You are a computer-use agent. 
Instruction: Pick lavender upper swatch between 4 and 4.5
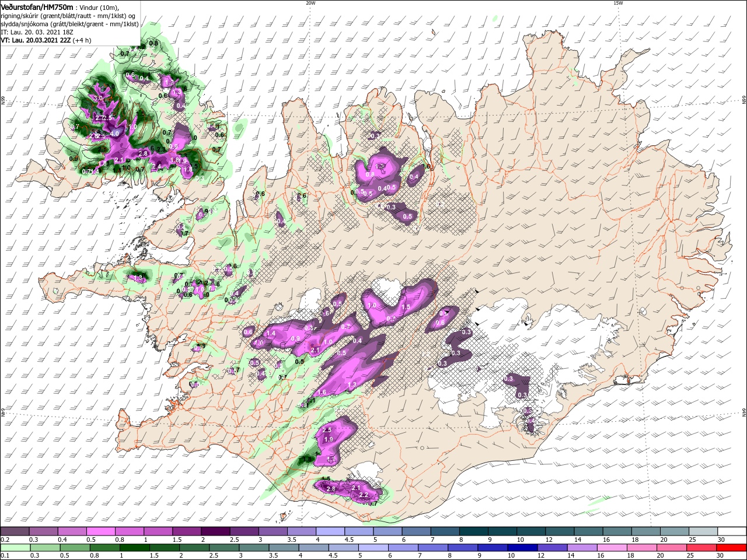(330, 531)
